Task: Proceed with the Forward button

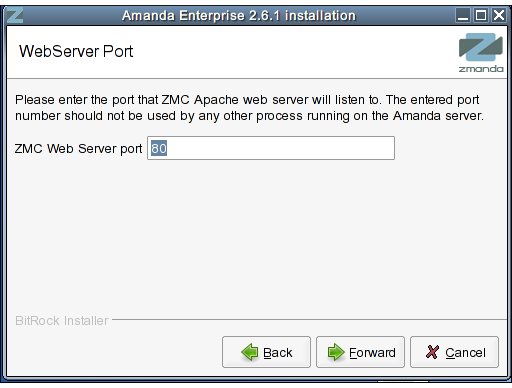Action: [x=360, y=352]
